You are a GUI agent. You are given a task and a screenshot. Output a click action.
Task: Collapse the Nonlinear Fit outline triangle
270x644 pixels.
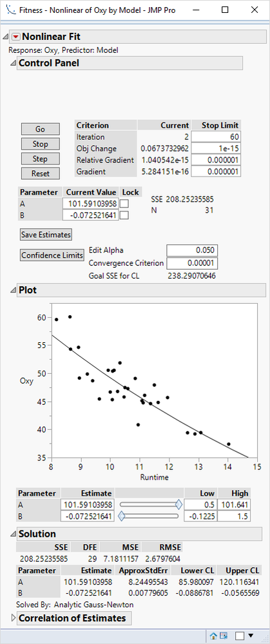click(5, 37)
